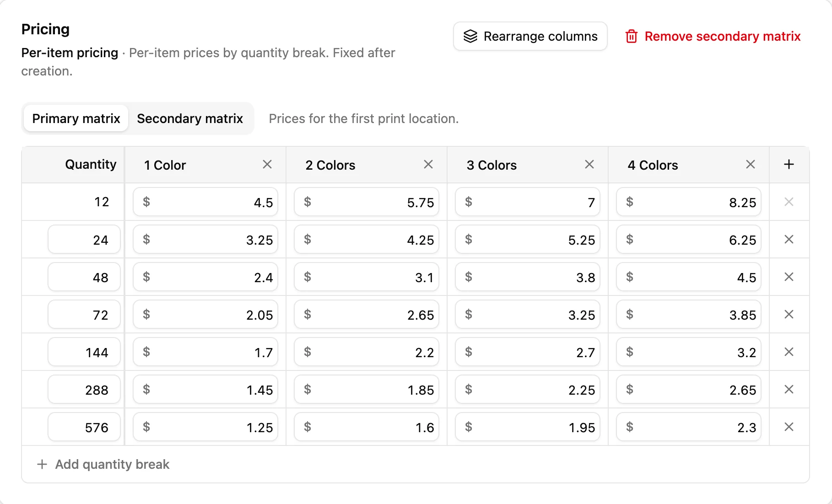Edit 4 Colors price 4.5 for quantity 48
Screen dimensions: 832x504
click(x=689, y=277)
